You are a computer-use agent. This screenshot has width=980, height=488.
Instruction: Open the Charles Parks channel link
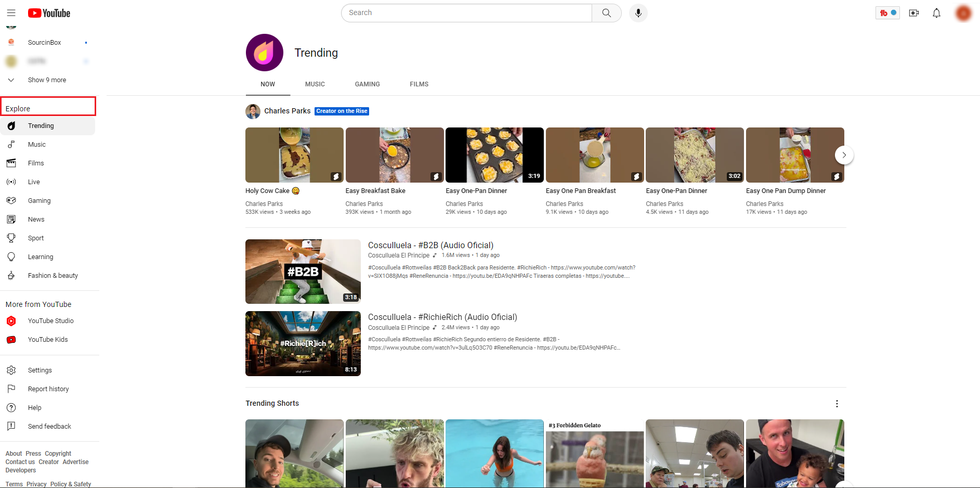287,111
